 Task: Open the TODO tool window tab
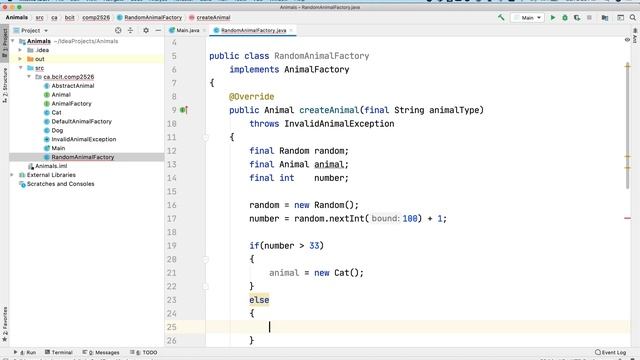[x=144, y=352]
